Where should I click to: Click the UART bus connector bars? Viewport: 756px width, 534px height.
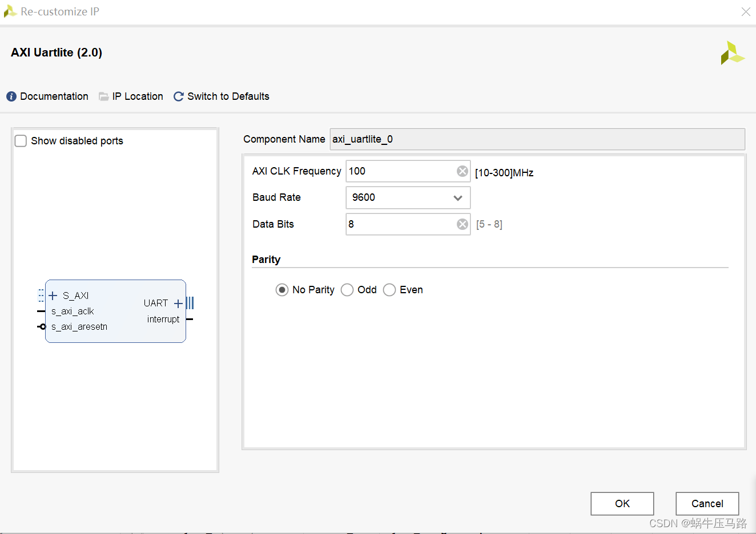(x=190, y=303)
